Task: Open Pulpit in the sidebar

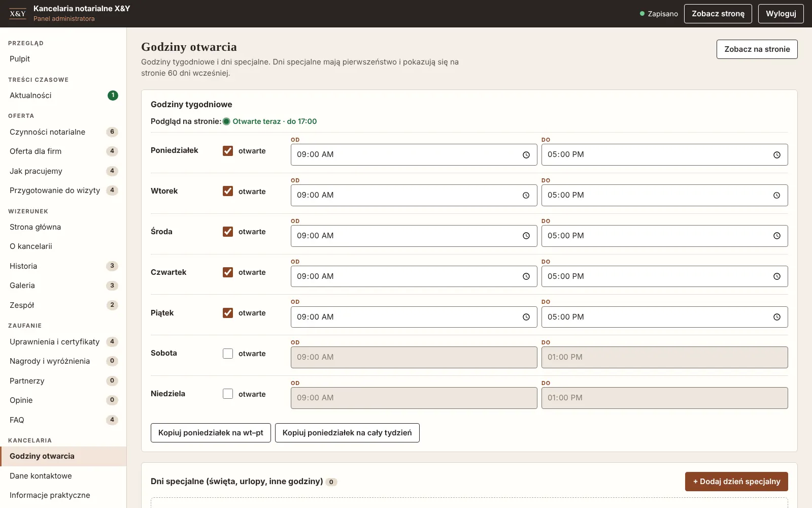Action: [63, 59]
